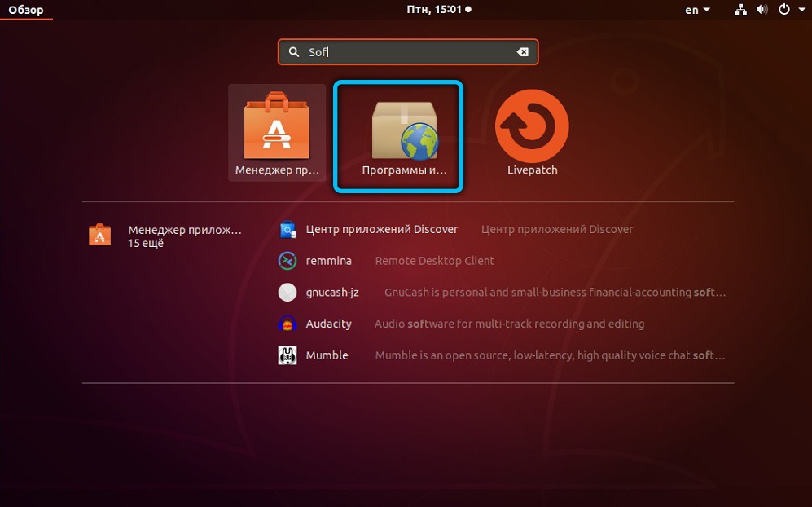Select the remmina result name
812x507 pixels.
(328, 261)
